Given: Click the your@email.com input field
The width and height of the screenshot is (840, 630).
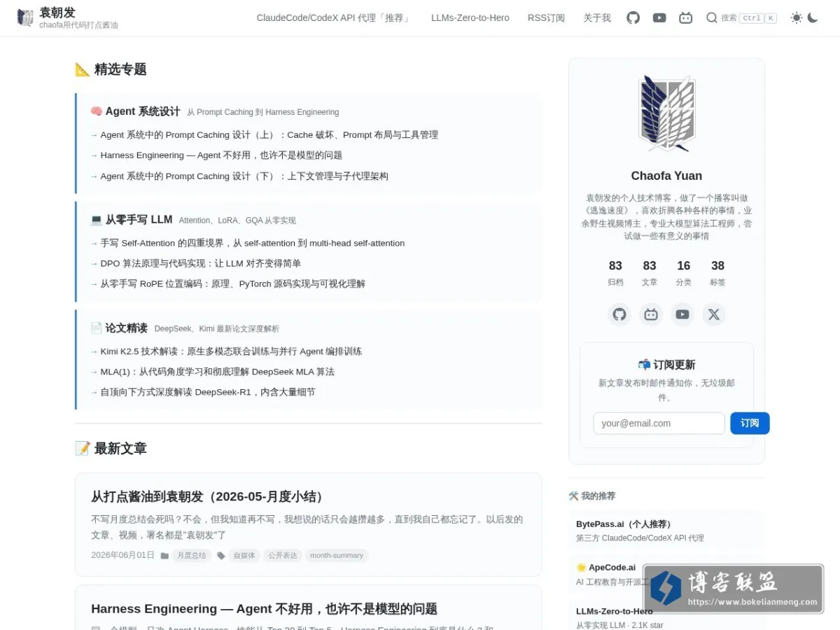Looking at the screenshot, I should click(x=659, y=423).
